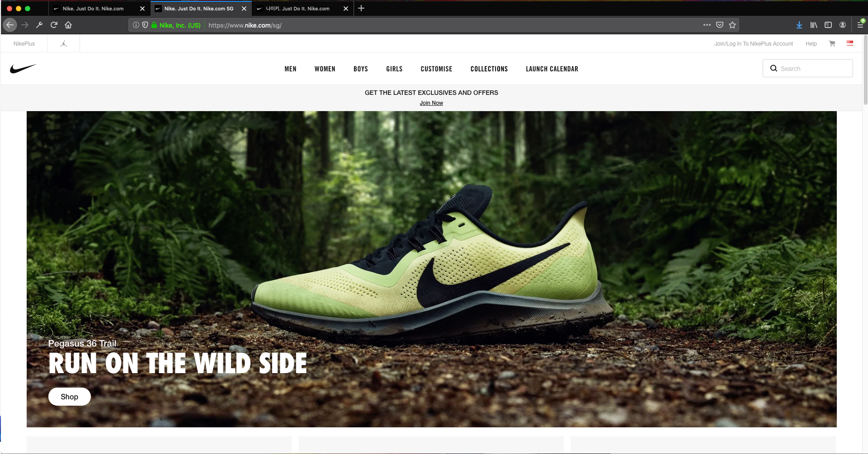The image size is (868, 454).
Task: Click the Pegasus 36 Trail hero image
Action: tap(431, 269)
